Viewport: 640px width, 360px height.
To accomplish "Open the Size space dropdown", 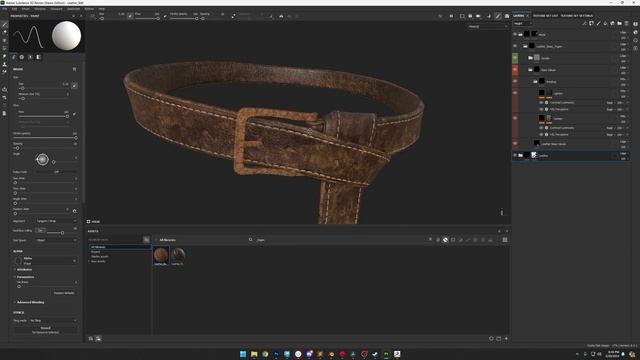I will (56, 240).
